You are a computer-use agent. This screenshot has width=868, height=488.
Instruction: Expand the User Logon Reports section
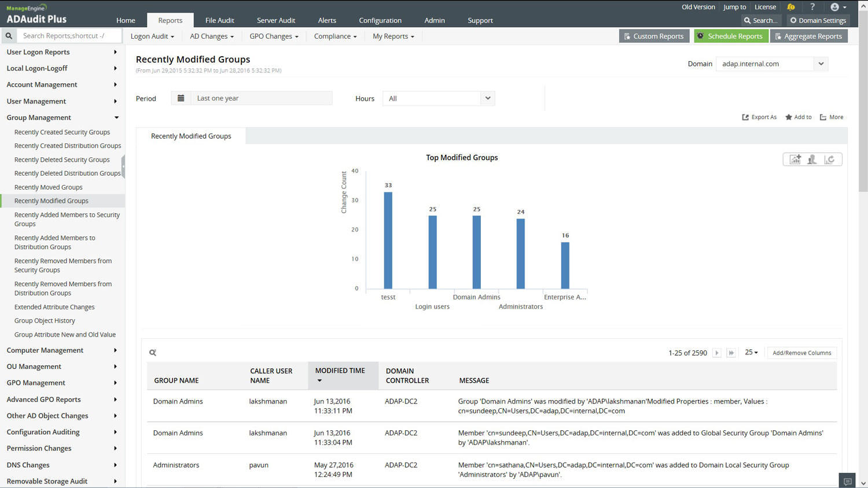click(x=115, y=52)
